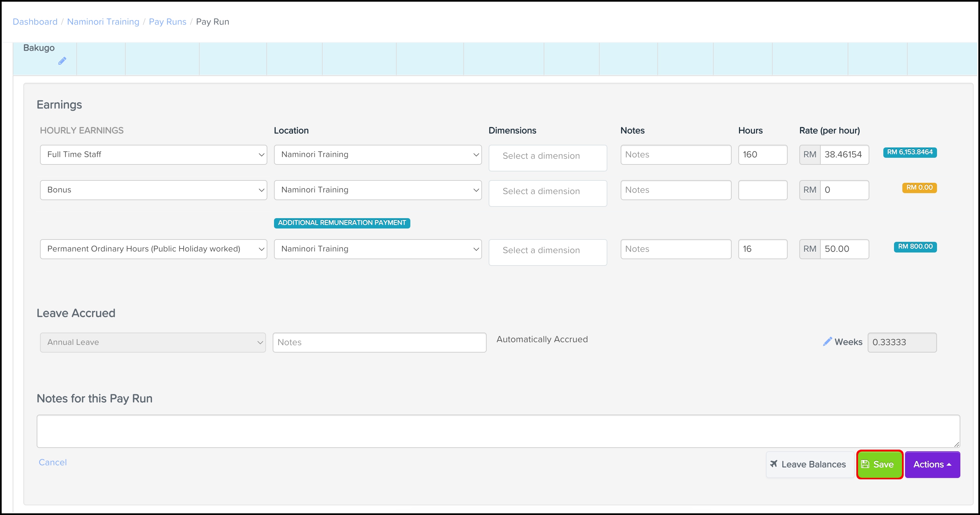Click the orange RM 0.00 badge

point(919,188)
